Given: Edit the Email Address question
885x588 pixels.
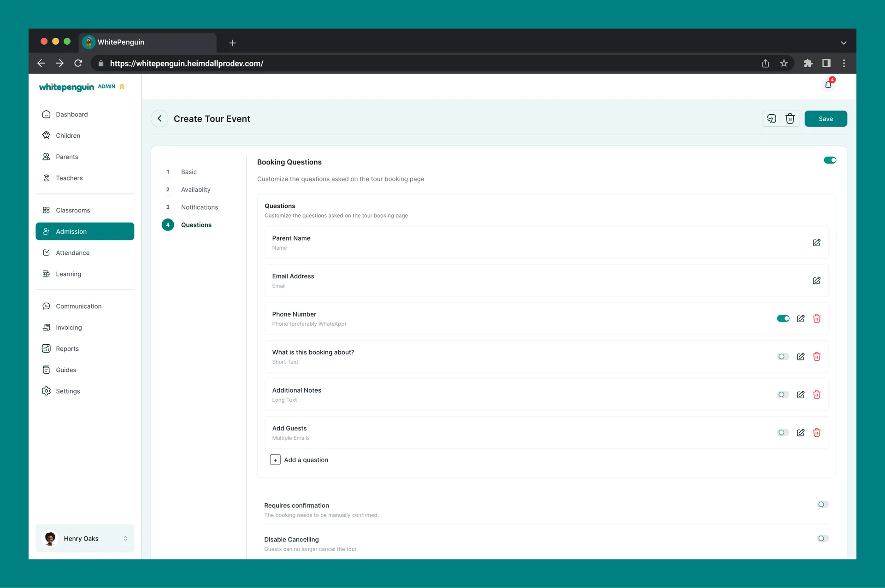Looking at the screenshot, I should pyautogui.click(x=816, y=281).
